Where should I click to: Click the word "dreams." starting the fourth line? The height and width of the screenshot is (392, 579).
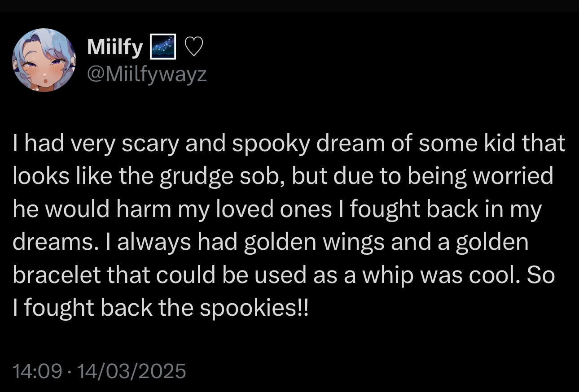coord(49,243)
